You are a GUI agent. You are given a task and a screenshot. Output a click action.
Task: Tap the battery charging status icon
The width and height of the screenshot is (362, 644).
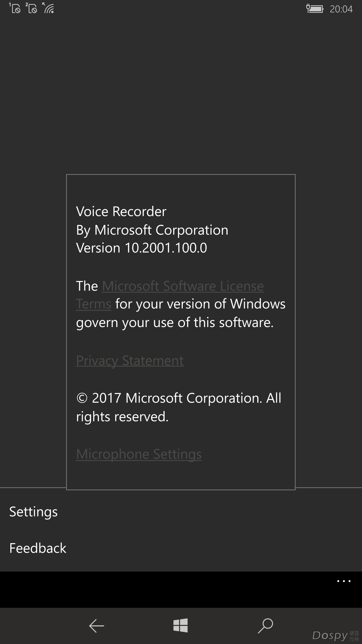pos(314,9)
